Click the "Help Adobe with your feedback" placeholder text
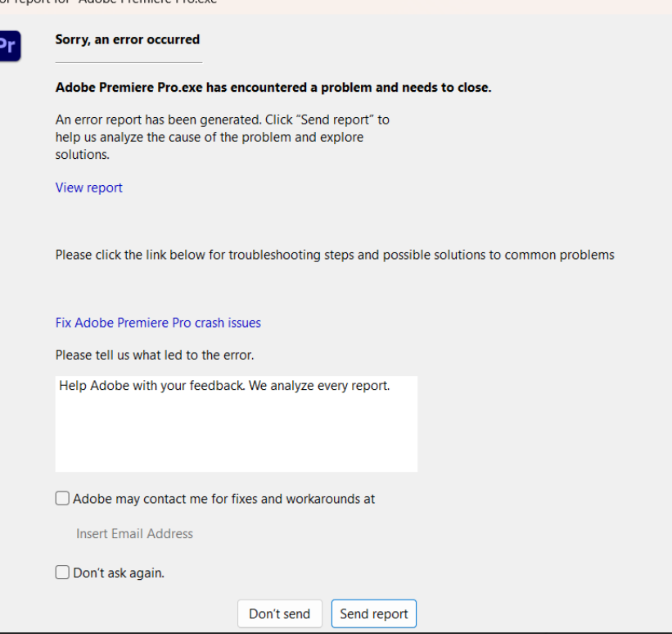This screenshot has width=672, height=634. pos(223,386)
